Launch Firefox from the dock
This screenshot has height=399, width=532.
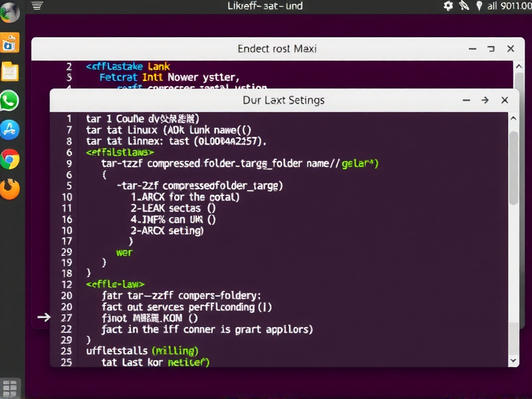11,190
